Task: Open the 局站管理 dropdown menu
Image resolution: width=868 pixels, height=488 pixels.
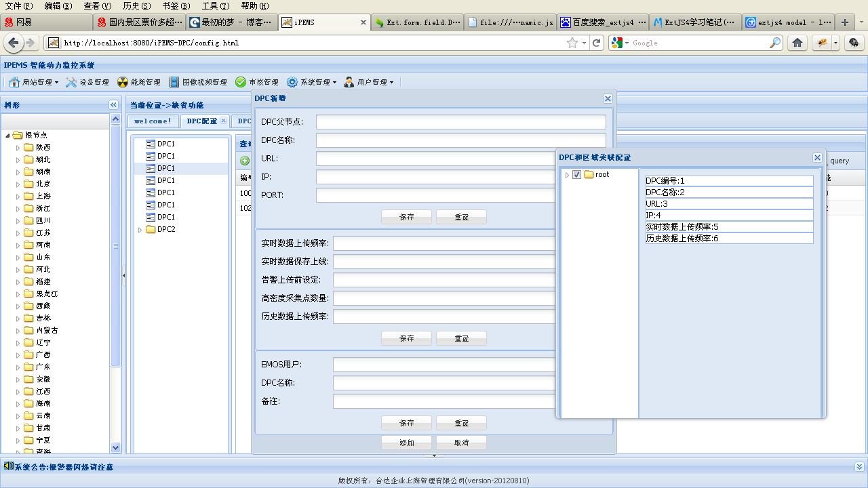Action: click(33, 82)
